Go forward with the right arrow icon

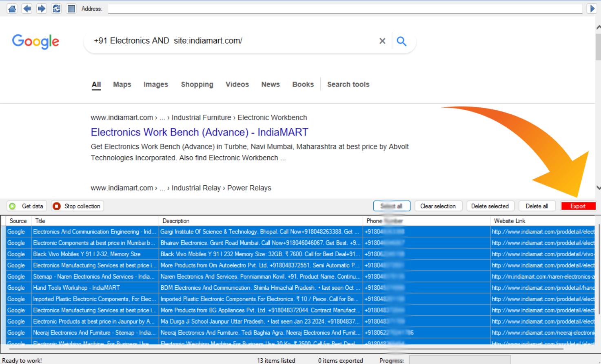pyautogui.click(x=42, y=9)
